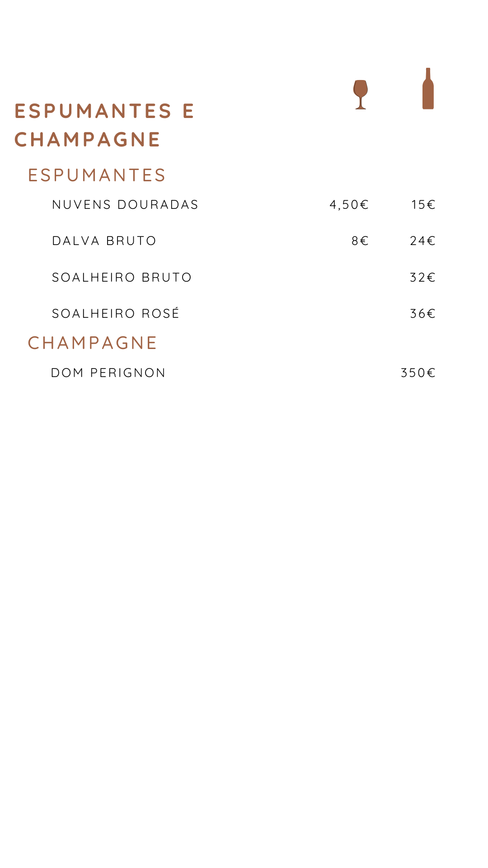Tap the 36€ bottle price
Screen dimensions: 488x868
[x=422, y=314]
